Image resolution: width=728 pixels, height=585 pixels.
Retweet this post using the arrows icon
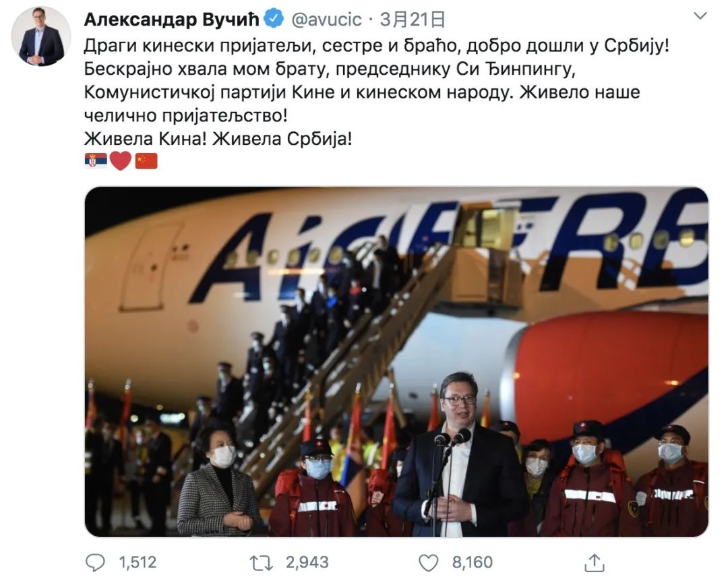(262, 563)
